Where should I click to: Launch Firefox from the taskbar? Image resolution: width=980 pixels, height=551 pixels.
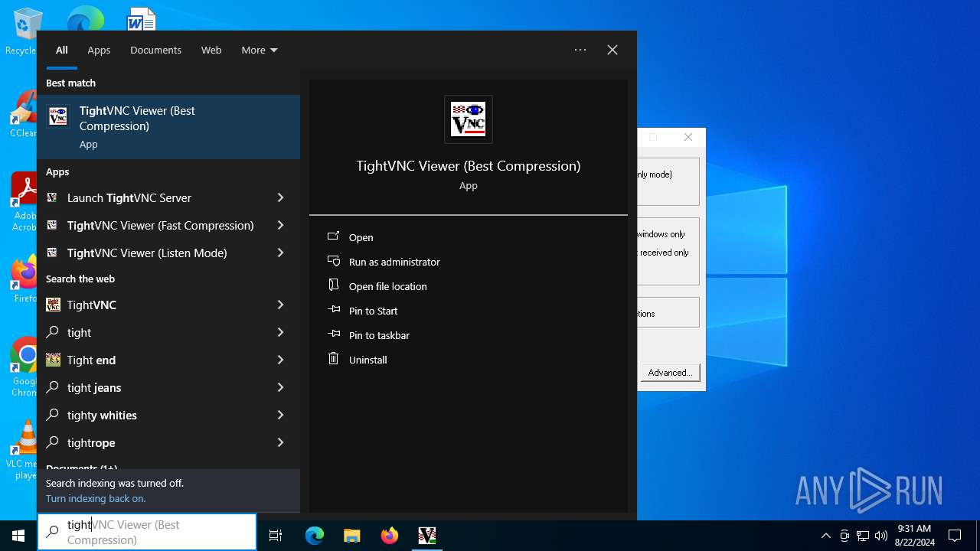[389, 536]
